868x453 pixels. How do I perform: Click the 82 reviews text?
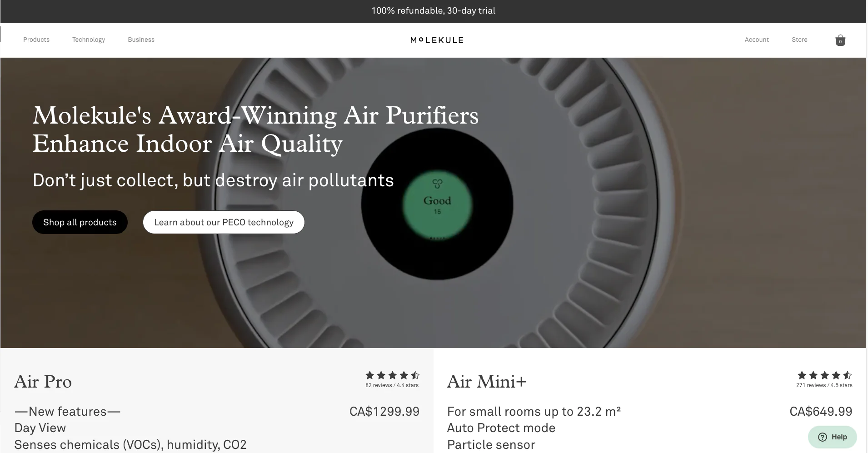click(379, 385)
